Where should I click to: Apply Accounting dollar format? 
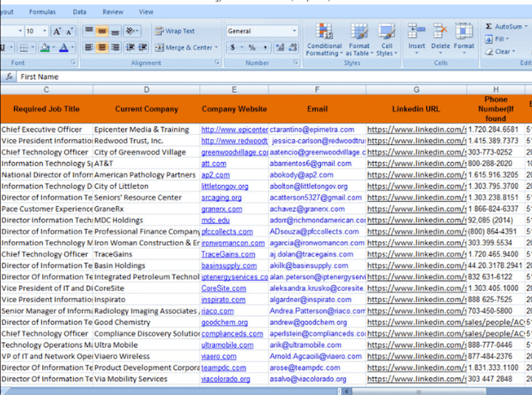pyautogui.click(x=233, y=47)
